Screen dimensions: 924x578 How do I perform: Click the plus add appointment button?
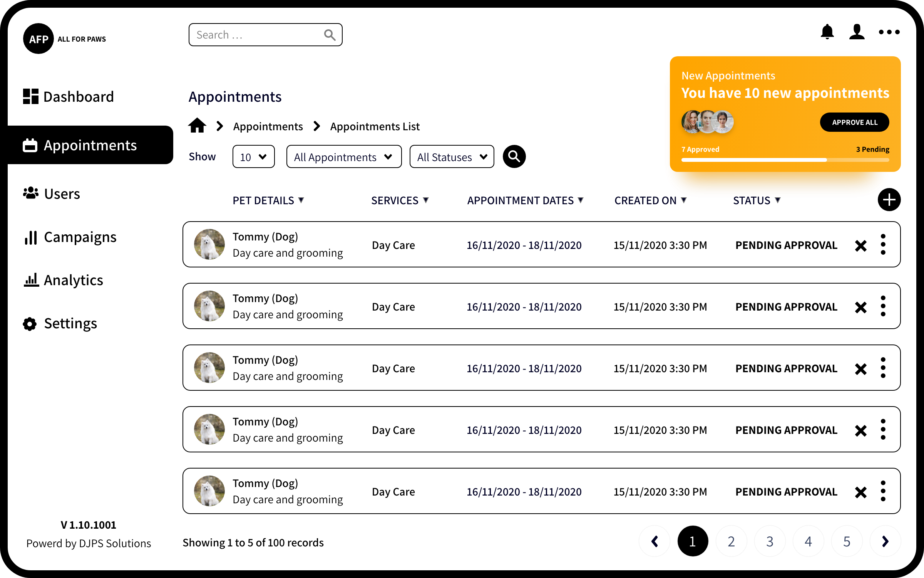point(889,200)
